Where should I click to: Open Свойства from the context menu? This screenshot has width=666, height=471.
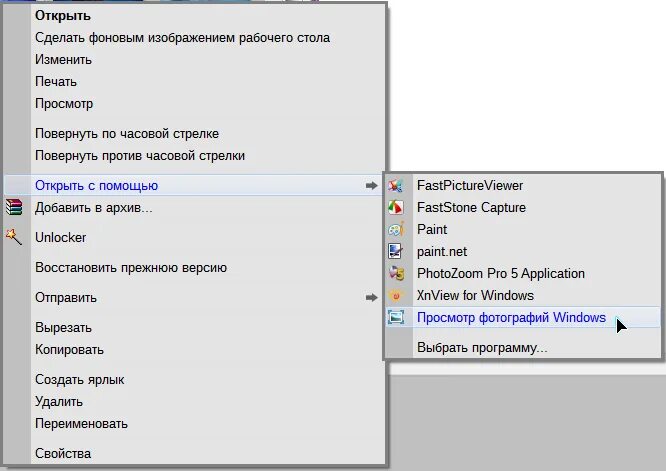tap(195, 454)
